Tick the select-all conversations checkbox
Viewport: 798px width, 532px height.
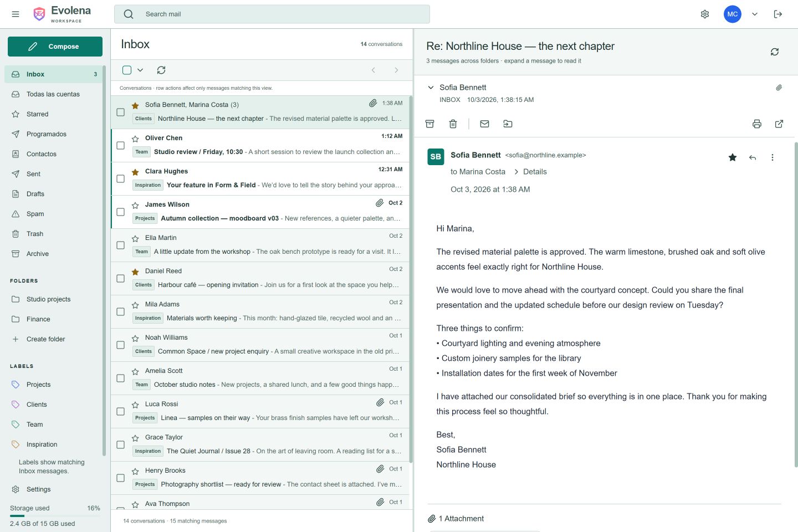point(127,70)
